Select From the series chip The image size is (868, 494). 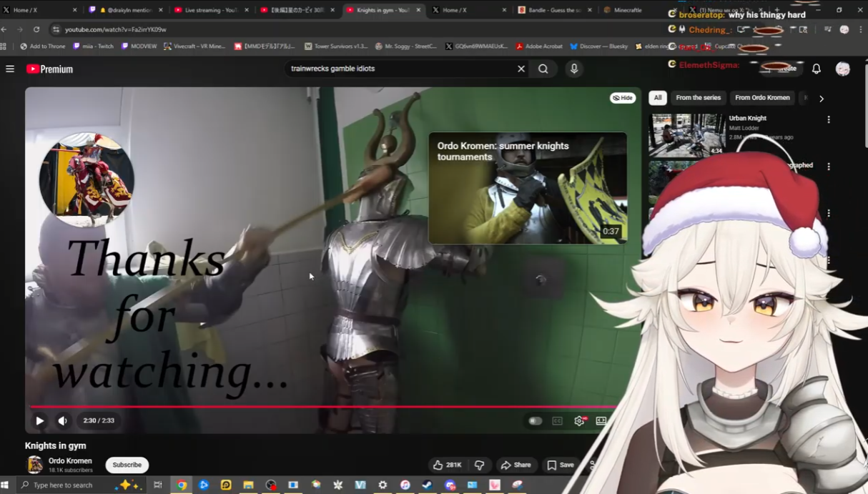pyautogui.click(x=699, y=97)
